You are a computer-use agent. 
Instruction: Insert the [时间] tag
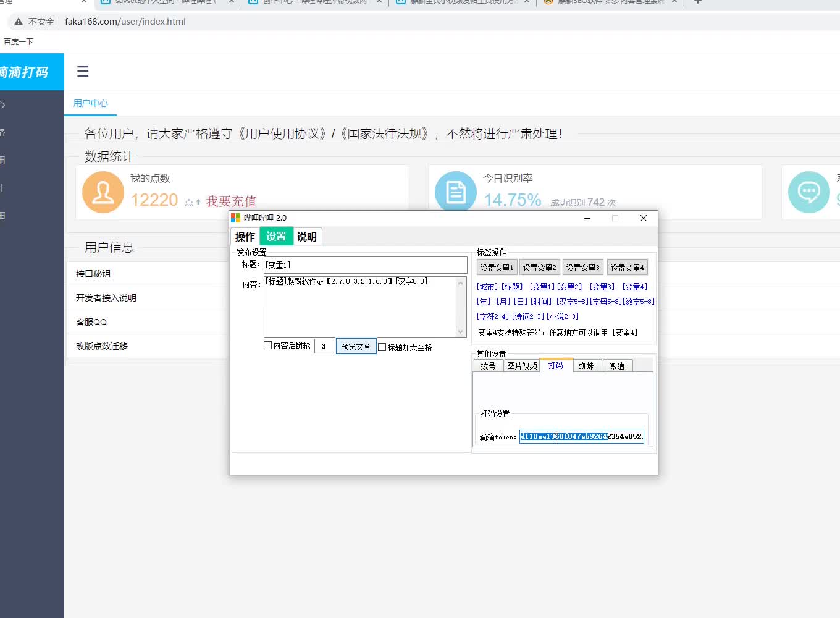(541, 302)
